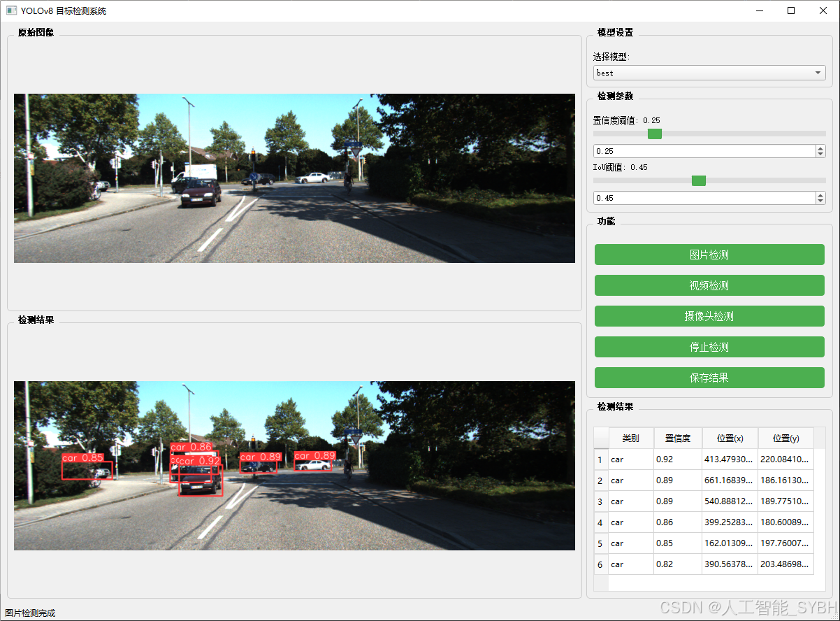Click the original image in 原始图像 panel
This screenshot has width=840, height=621.
click(x=294, y=178)
